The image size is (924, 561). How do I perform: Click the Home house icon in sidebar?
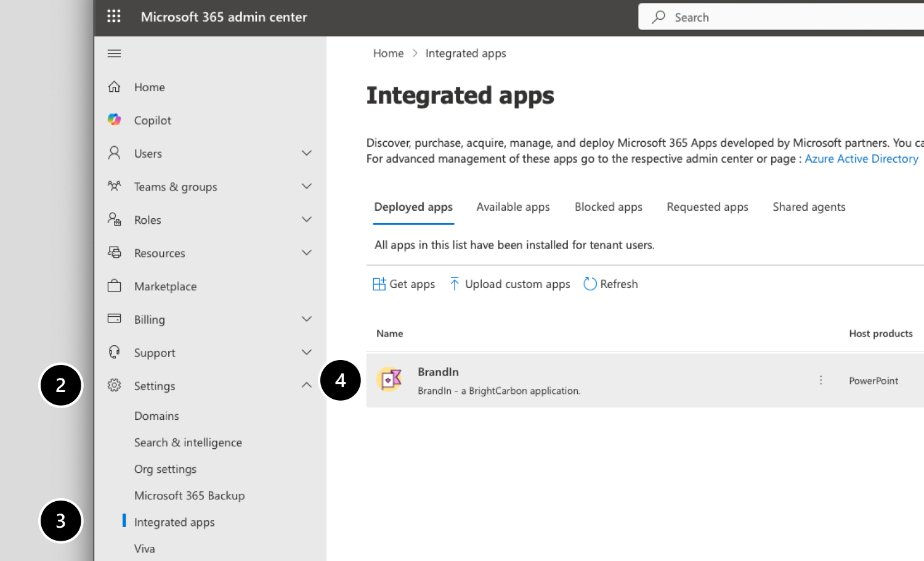[x=114, y=87]
